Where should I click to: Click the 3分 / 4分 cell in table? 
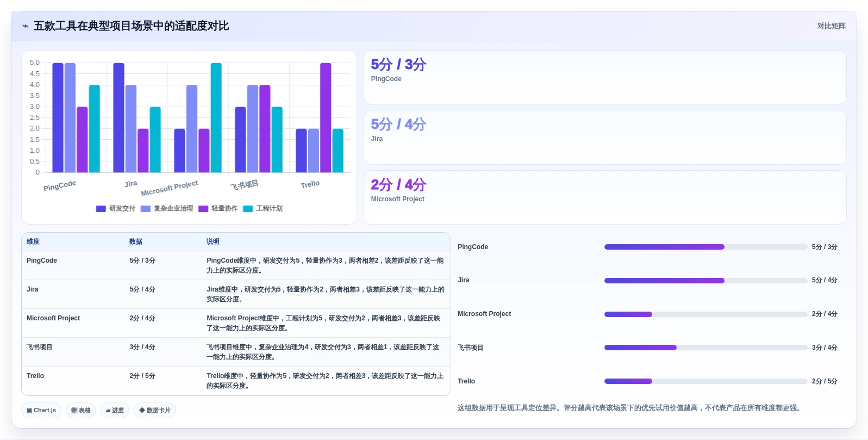pyautogui.click(x=142, y=347)
